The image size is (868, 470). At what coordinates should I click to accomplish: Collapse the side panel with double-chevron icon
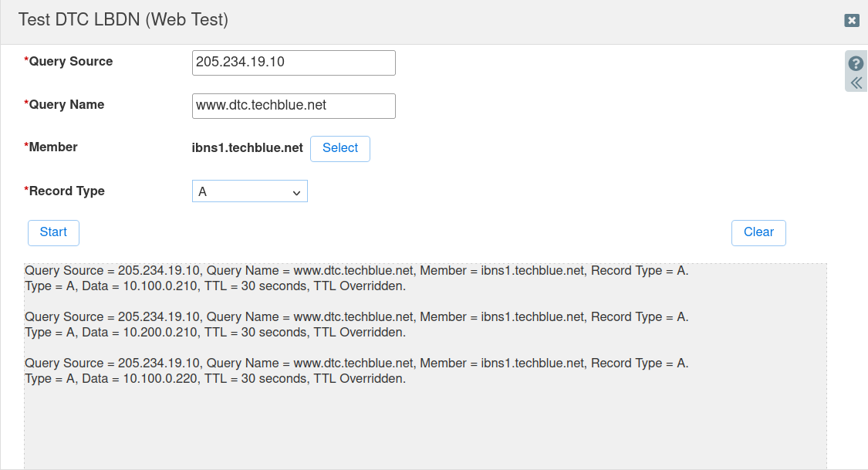point(855,81)
